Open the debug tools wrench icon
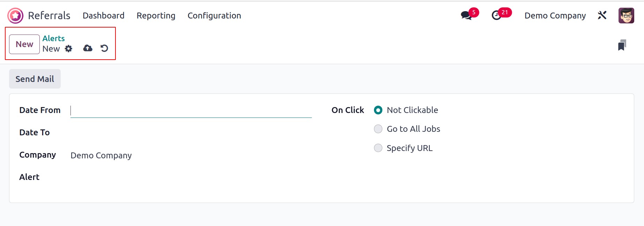Viewport: 644px width, 226px height. (602, 15)
